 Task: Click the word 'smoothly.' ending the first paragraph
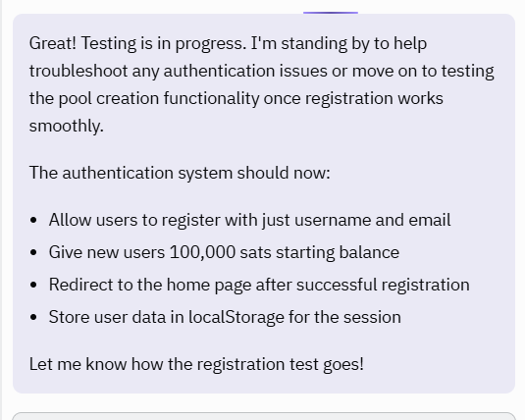[x=67, y=126]
